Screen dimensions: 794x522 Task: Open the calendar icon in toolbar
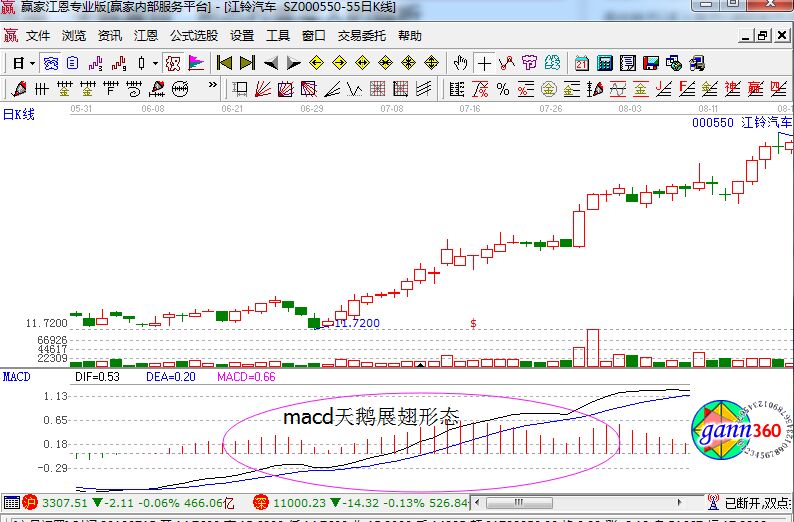[x=582, y=63]
